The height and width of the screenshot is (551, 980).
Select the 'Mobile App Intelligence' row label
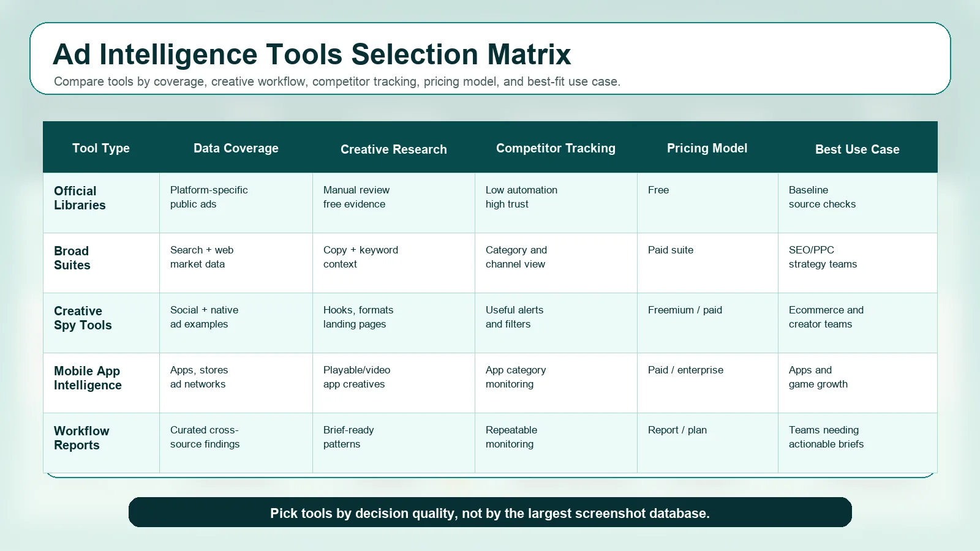[x=88, y=378]
